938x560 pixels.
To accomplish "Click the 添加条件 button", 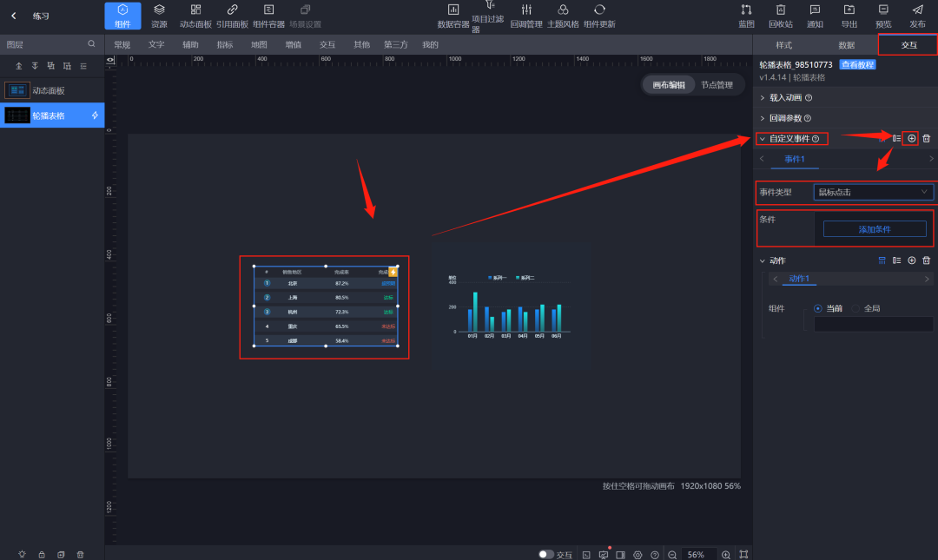I will point(875,229).
